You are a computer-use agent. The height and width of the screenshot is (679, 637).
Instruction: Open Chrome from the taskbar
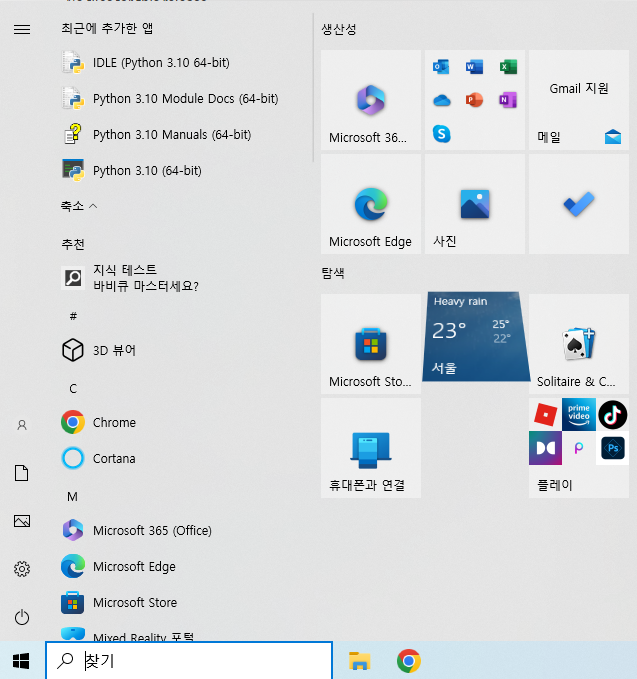tap(409, 661)
